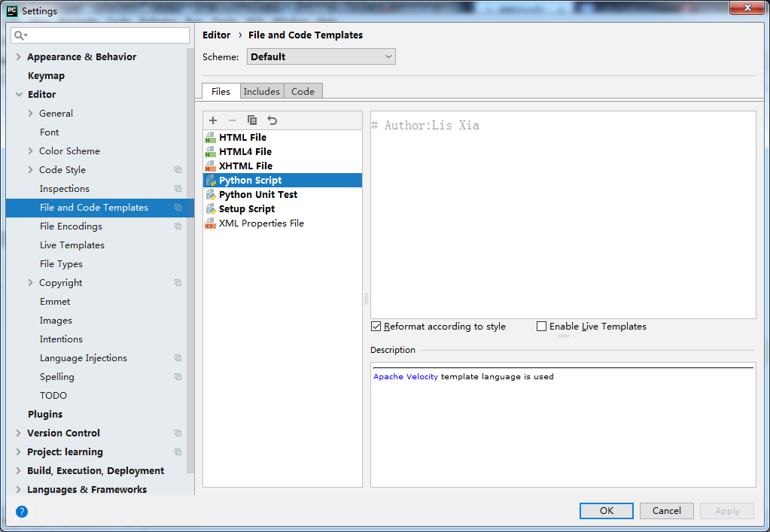770x532 pixels.
Task: Open the Help question mark icon
Action: 22,512
